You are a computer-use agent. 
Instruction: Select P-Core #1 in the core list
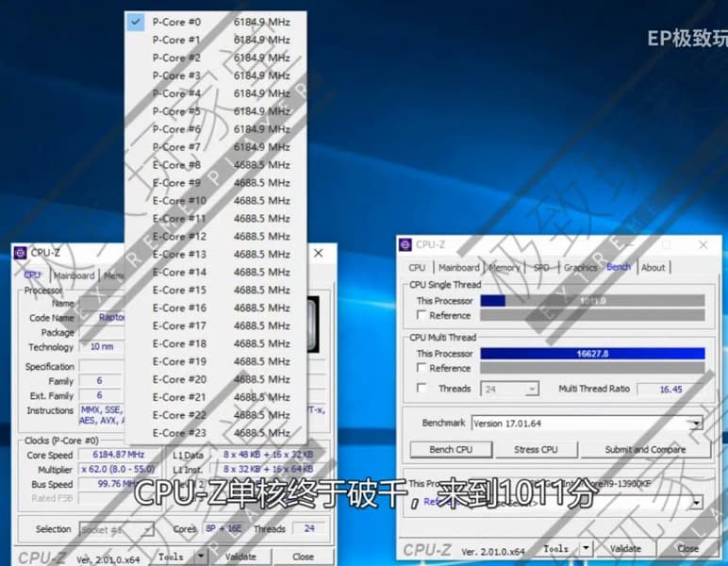coord(215,40)
